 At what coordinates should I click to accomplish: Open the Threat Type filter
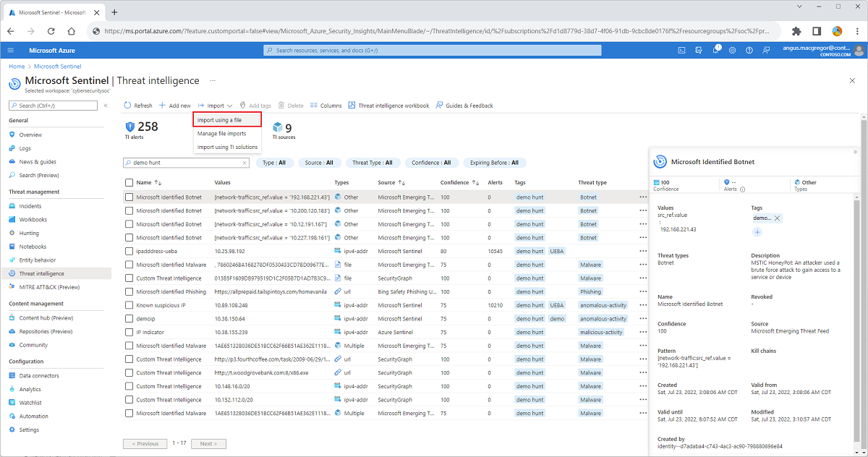[373, 163]
